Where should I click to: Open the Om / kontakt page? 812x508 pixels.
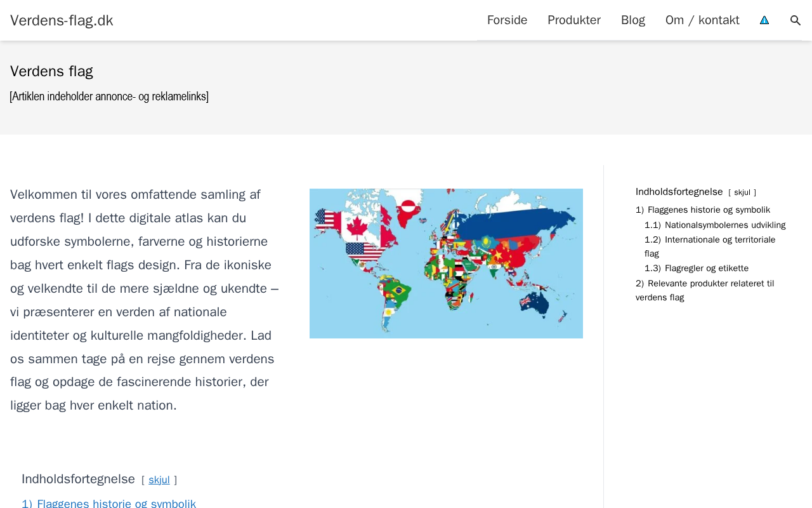tap(702, 20)
